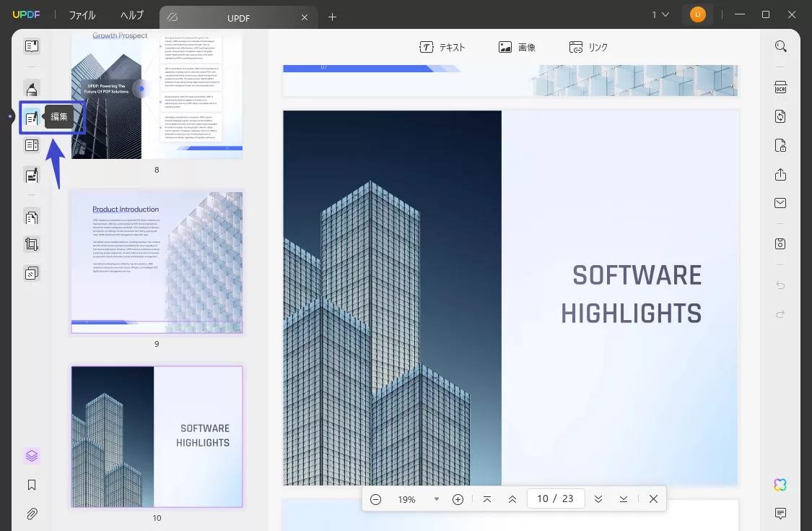Open the ヘルプ menu

132,15
